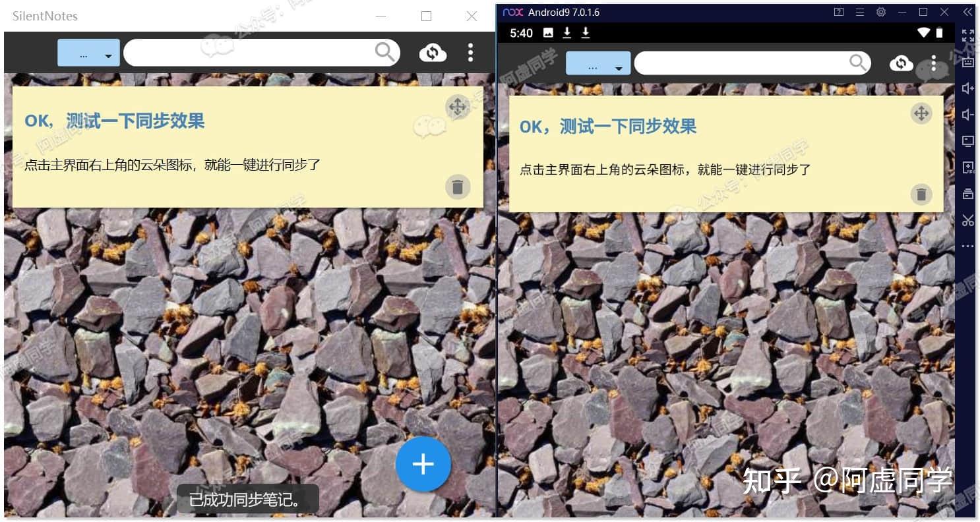
Task: Open the three-dot menu in the SilentNotes window
Action: 470,52
